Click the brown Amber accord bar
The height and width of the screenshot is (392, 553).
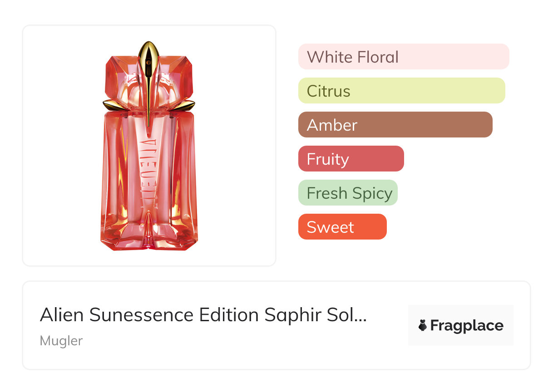(395, 125)
